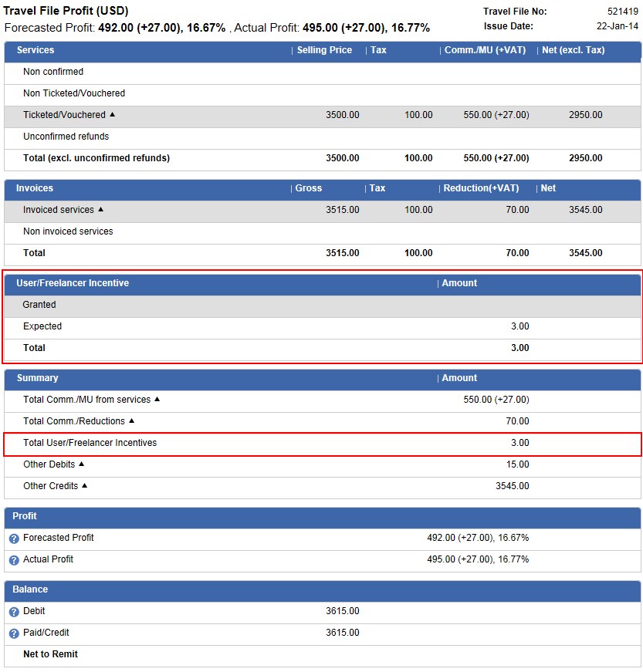This screenshot has width=643, height=672.
Task: Click the Net (excl. Tax) column header
Action: 573,50
